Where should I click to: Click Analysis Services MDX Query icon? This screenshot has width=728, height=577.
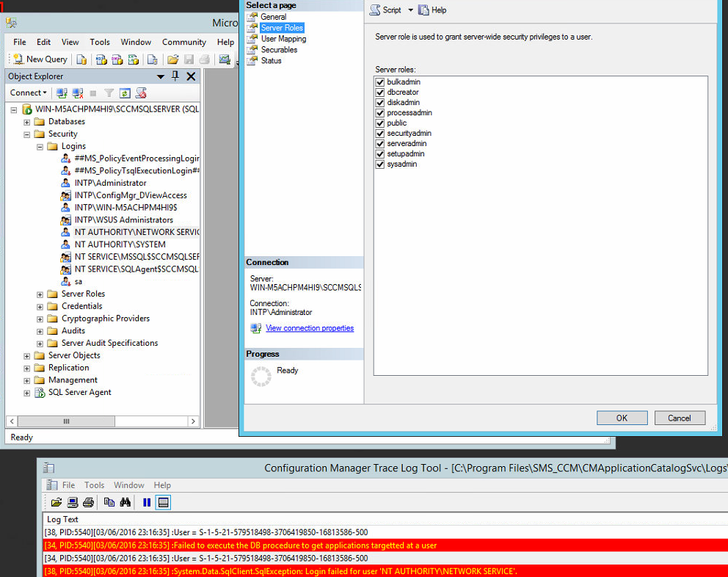(x=101, y=59)
